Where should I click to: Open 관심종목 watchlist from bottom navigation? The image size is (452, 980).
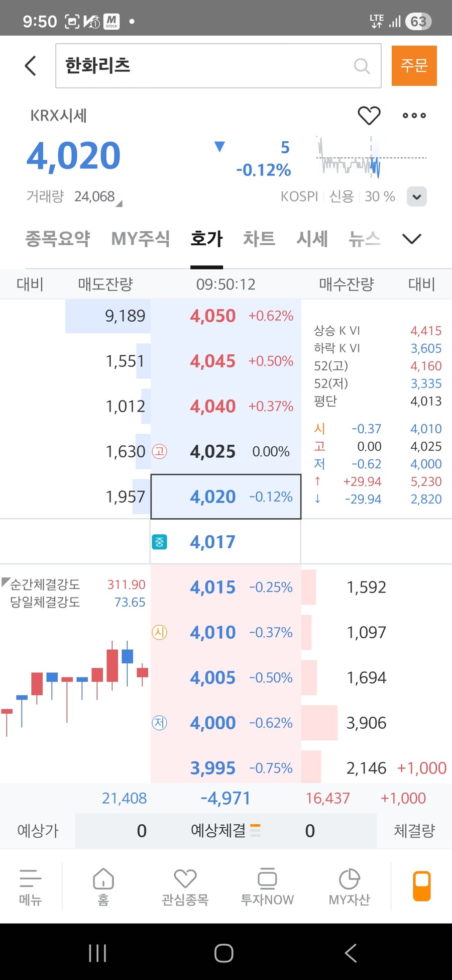(x=185, y=885)
